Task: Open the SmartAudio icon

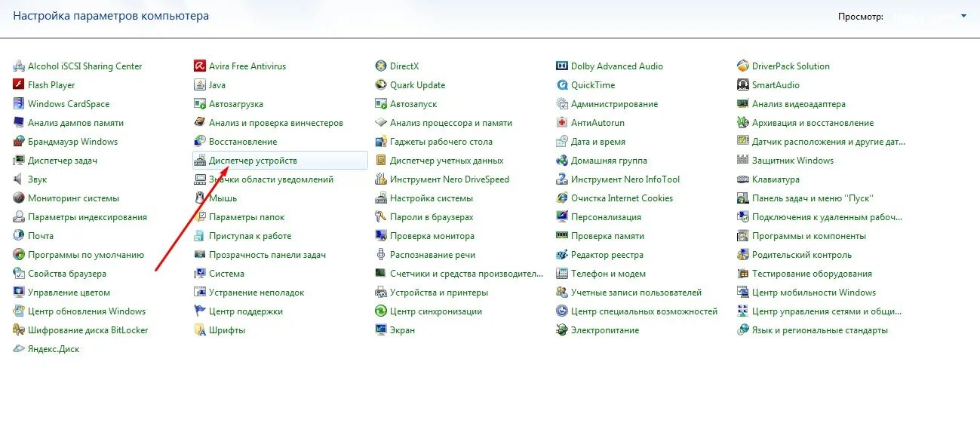Action: 743,85
